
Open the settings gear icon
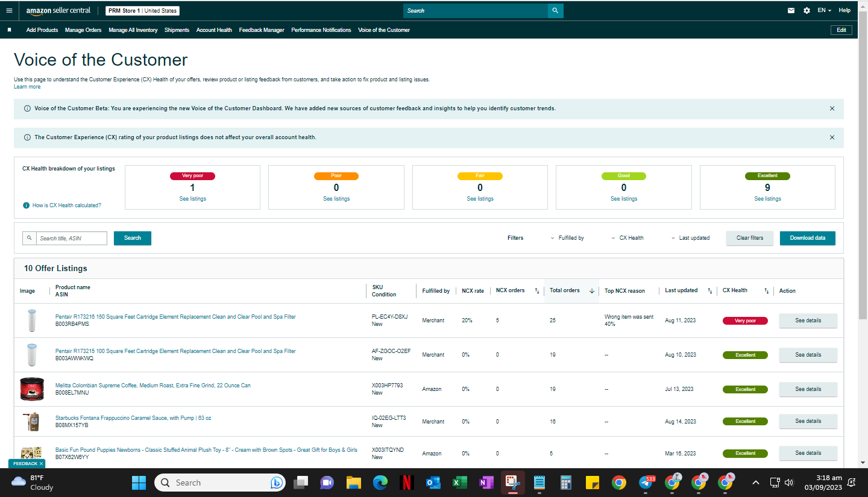(807, 10)
